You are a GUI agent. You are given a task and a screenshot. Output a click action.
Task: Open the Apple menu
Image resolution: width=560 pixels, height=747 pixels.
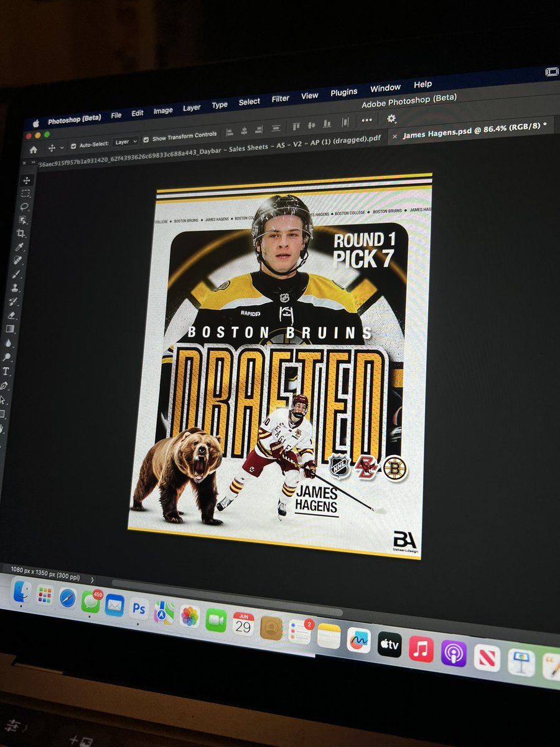[x=35, y=123]
